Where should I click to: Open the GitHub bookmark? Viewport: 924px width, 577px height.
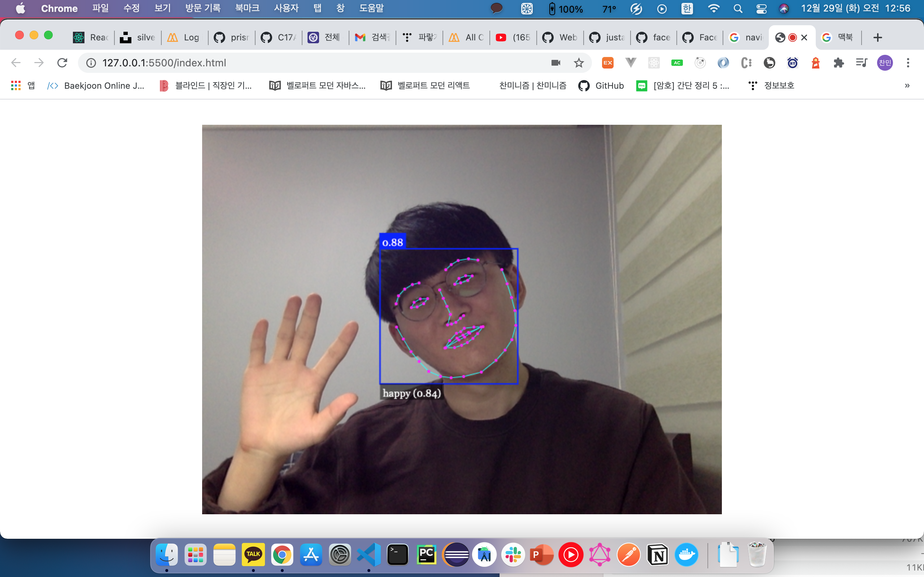point(601,85)
